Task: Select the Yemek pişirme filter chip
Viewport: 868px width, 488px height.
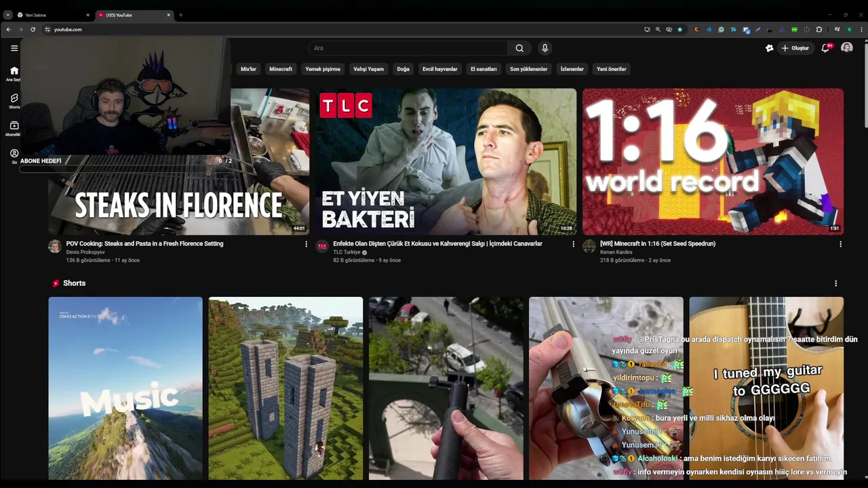Action: tap(323, 69)
